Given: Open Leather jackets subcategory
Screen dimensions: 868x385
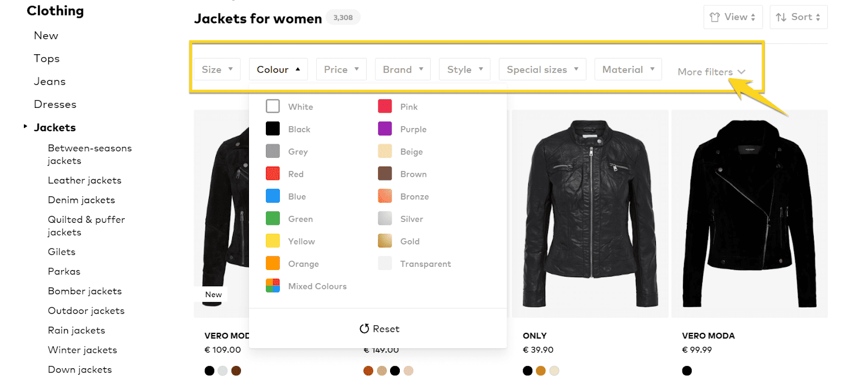Looking at the screenshot, I should coord(85,181).
